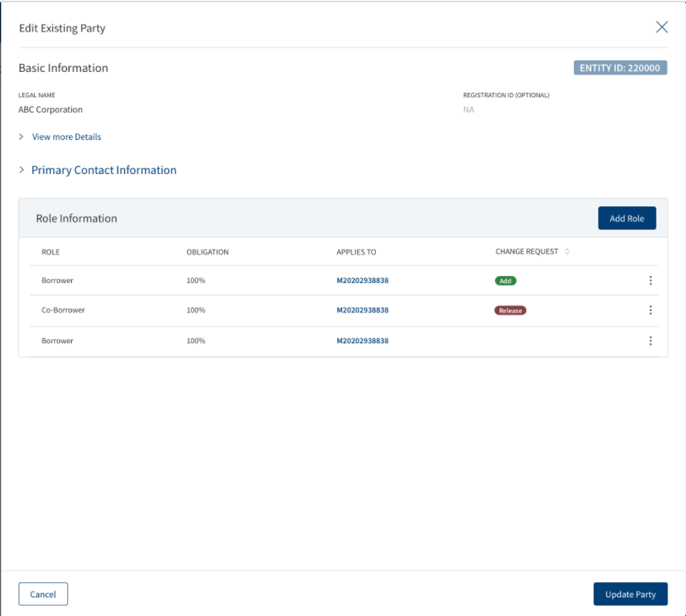Screen dimensions: 686x616
Task: Cancel editing the party
Action: (x=43, y=594)
